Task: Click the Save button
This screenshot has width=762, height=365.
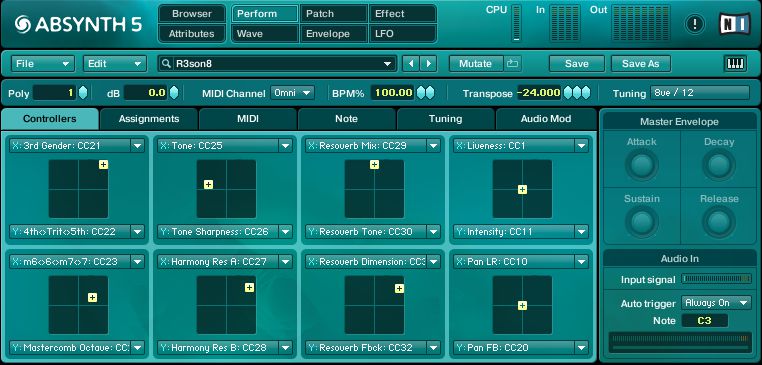Action: [x=577, y=64]
